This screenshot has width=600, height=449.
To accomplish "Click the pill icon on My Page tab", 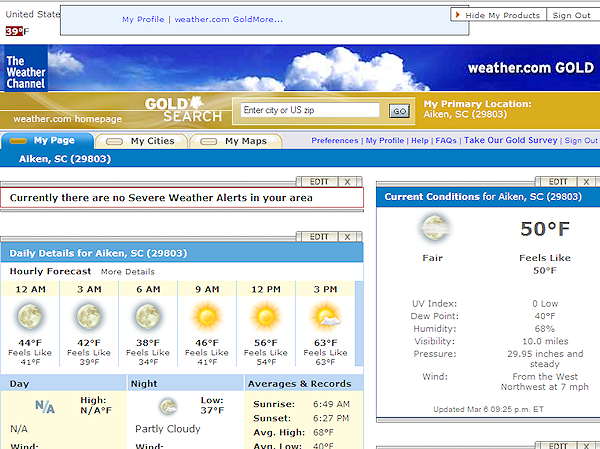I will tap(18, 141).
